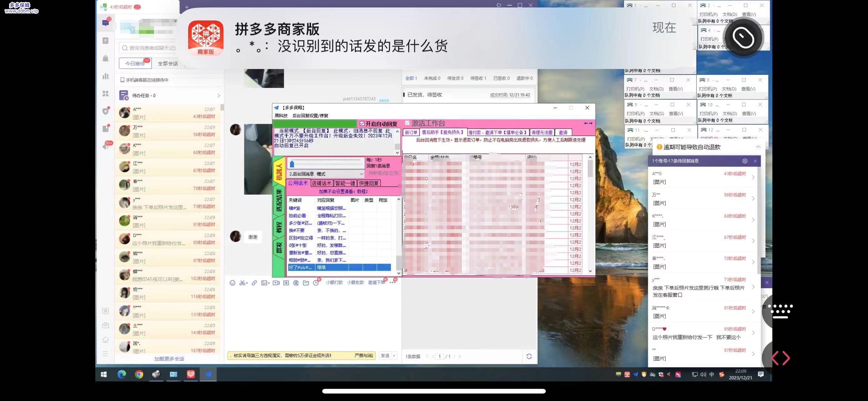
Task: Expand 江**** message in pending popup
Action: coord(753,241)
